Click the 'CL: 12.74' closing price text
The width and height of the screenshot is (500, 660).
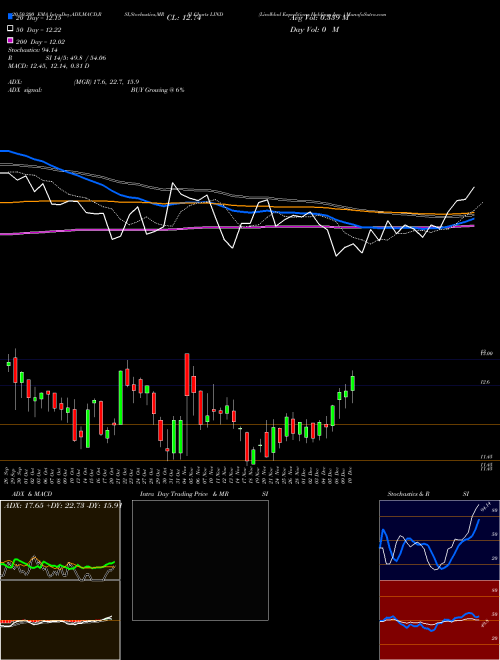186,18
